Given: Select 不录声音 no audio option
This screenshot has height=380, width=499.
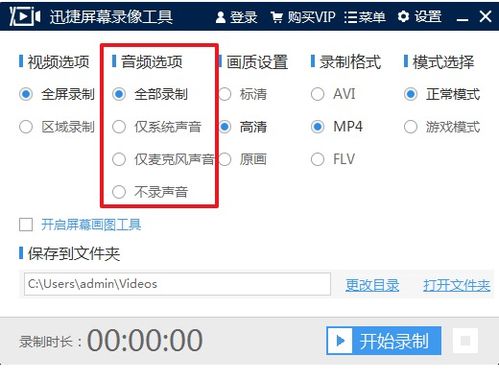Looking at the screenshot, I should pyautogui.click(x=150, y=192).
